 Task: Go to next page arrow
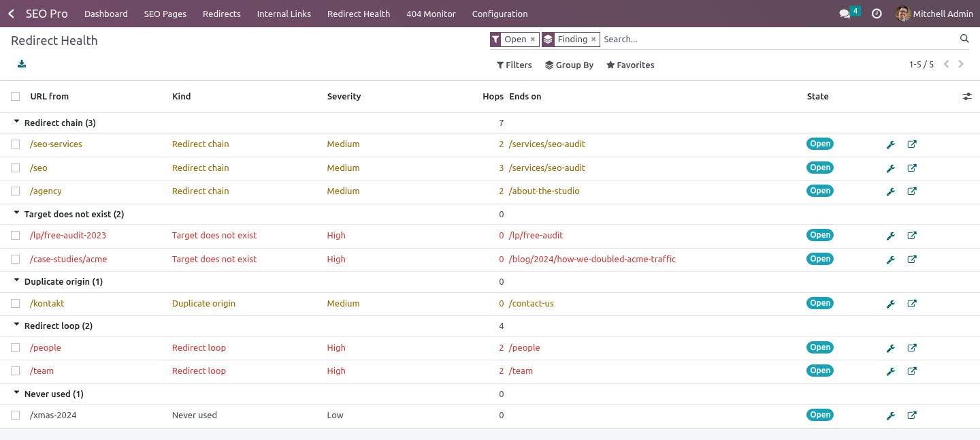[961, 65]
